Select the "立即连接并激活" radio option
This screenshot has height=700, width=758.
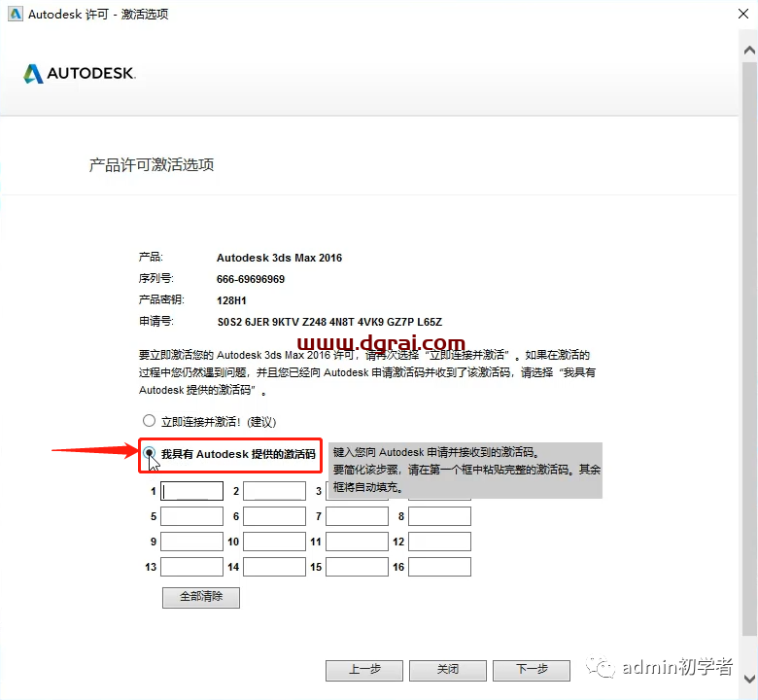[x=149, y=421]
